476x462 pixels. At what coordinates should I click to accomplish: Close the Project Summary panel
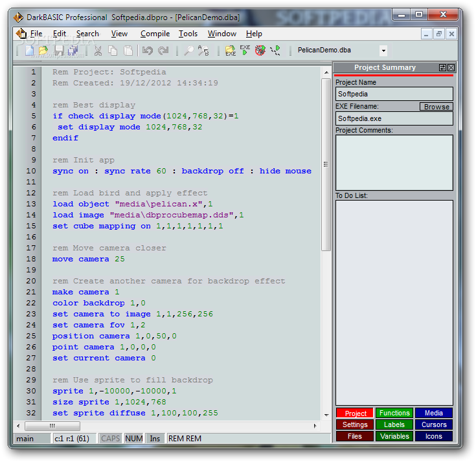coord(451,68)
